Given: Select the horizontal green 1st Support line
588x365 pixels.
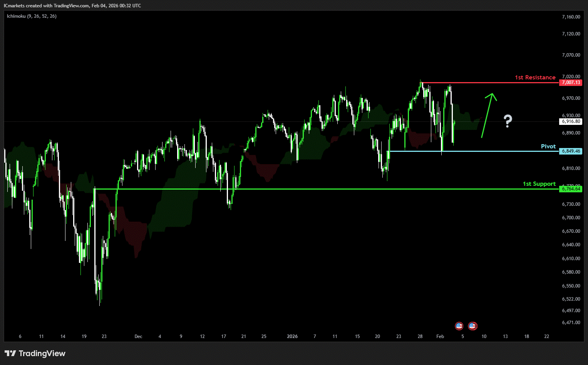Looking at the screenshot, I should point(308,189).
